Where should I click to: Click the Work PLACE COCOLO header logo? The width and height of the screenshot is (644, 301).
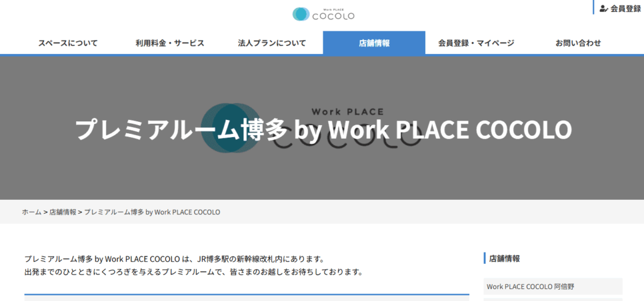323,14
